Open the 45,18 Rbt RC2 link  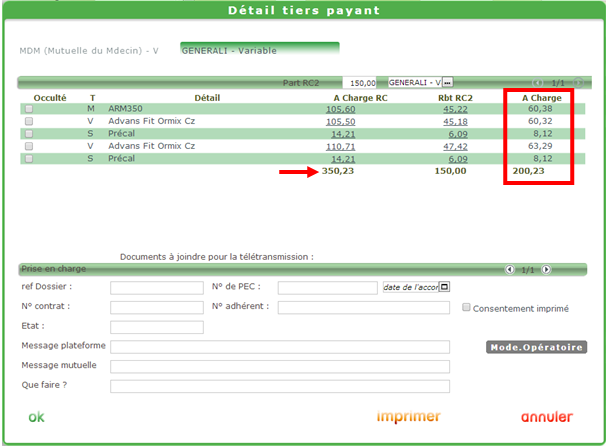(x=455, y=122)
